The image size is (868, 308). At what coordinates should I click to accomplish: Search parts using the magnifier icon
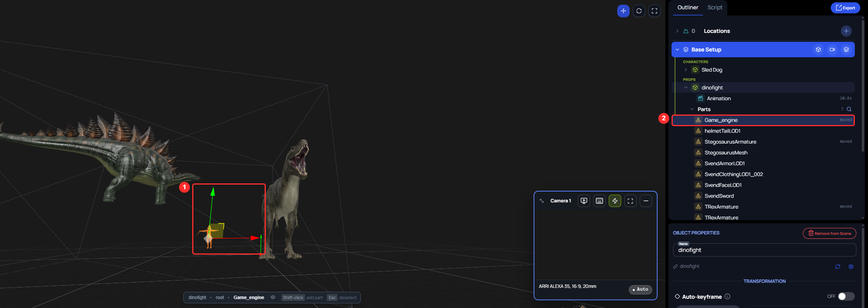pyautogui.click(x=849, y=109)
